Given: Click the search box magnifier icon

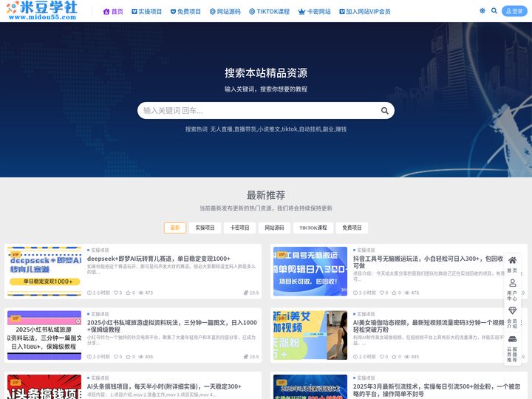Looking at the screenshot, I should pos(384,111).
